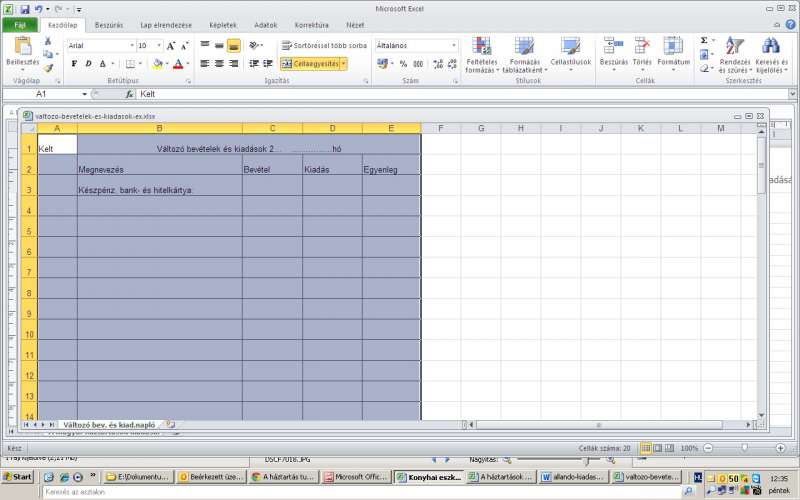Click the Beillesztés paste icon

click(22, 47)
